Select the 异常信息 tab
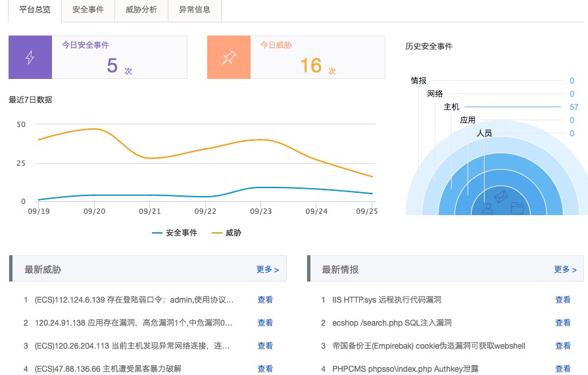The height and width of the screenshot is (375, 588). click(x=195, y=10)
